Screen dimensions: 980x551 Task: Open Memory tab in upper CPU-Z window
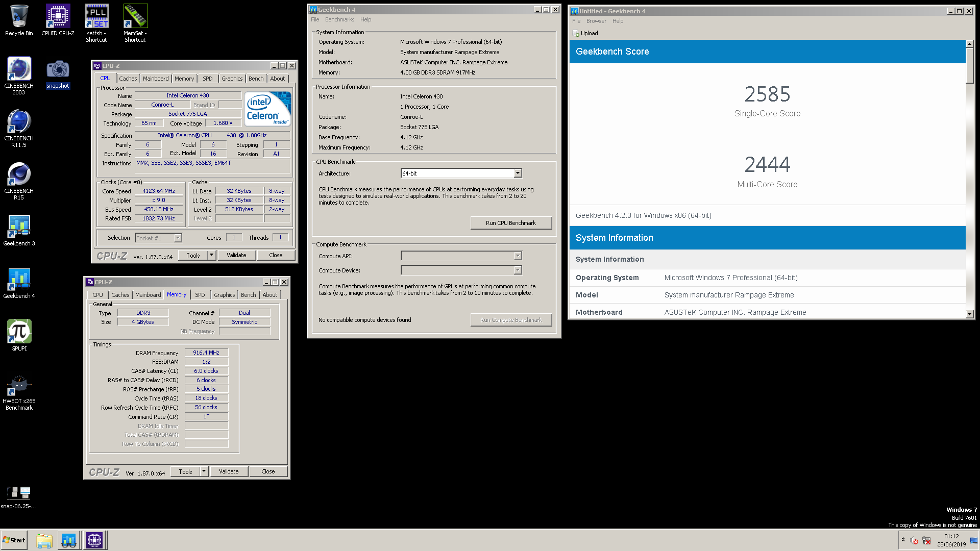pos(184,79)
